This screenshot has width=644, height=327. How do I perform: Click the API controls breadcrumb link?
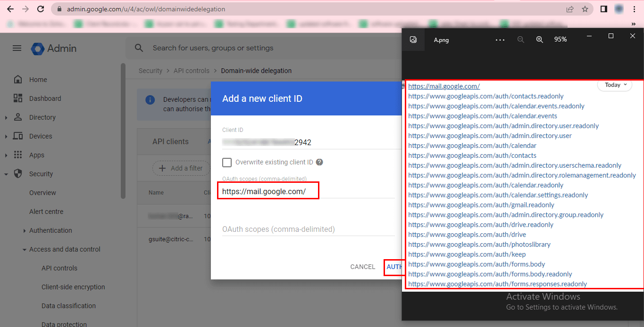(192, 71)
